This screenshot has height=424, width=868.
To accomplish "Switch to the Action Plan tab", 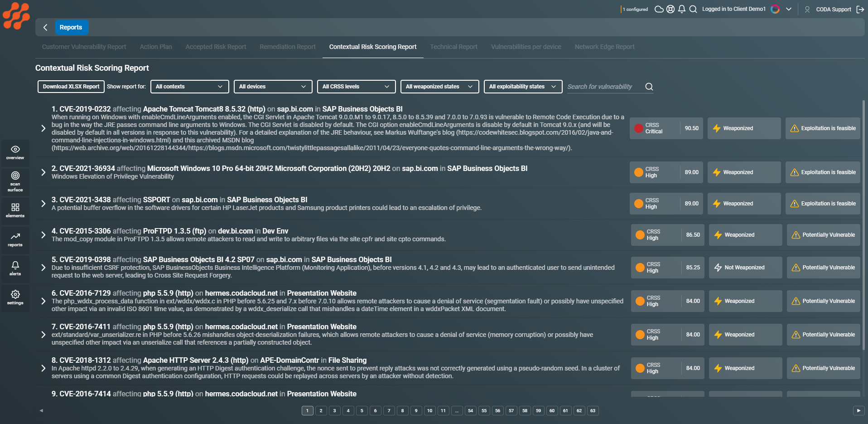I will 156,47.
